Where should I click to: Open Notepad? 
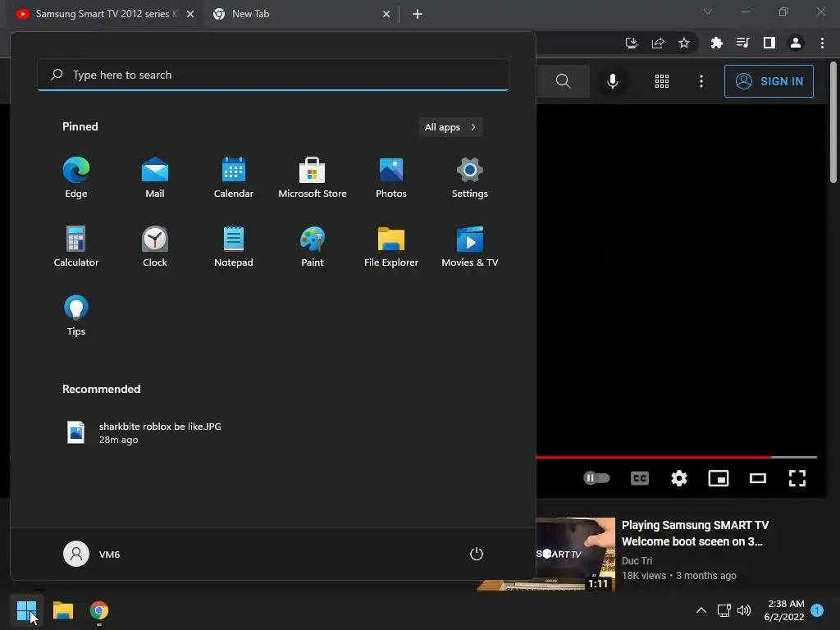coord(234,247)
